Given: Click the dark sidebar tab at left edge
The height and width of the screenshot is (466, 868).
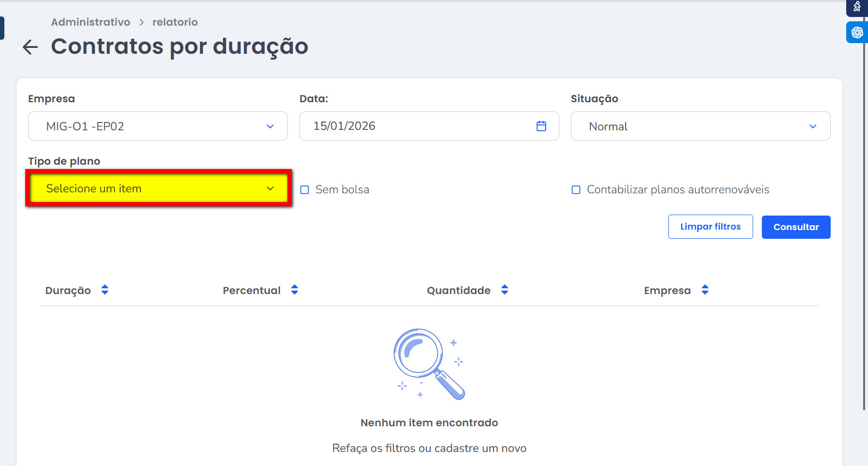Looking at the screenshot, I should click(2, 28).
